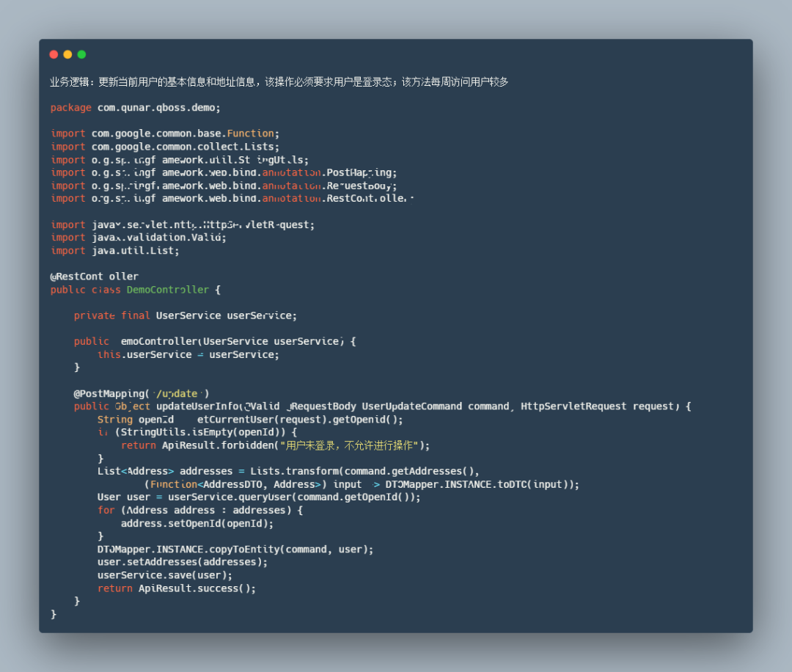The image size is (792, 672).
Task: Click the green maximize dot of the code window
Action: tap(82, 54)
